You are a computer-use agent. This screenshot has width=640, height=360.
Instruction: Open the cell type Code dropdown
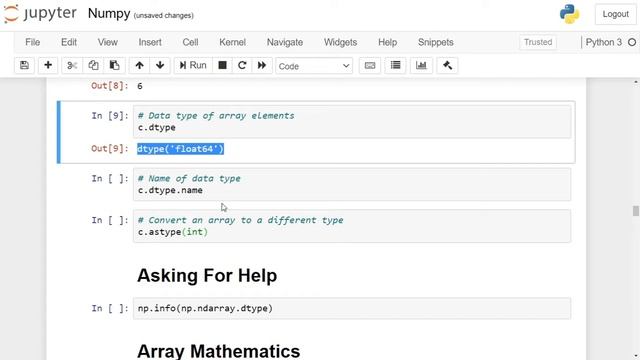point(314,66)
